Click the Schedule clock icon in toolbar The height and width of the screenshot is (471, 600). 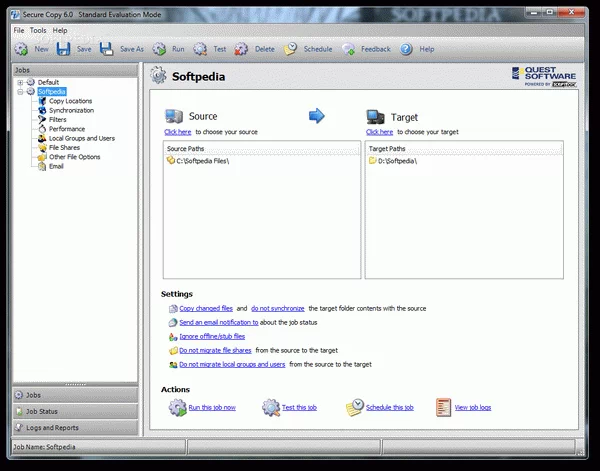coord(290,49)
